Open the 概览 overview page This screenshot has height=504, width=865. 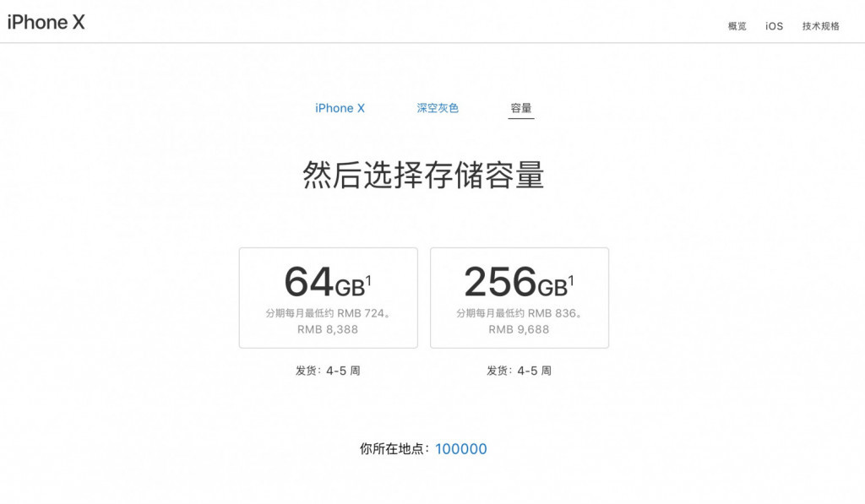737,26
